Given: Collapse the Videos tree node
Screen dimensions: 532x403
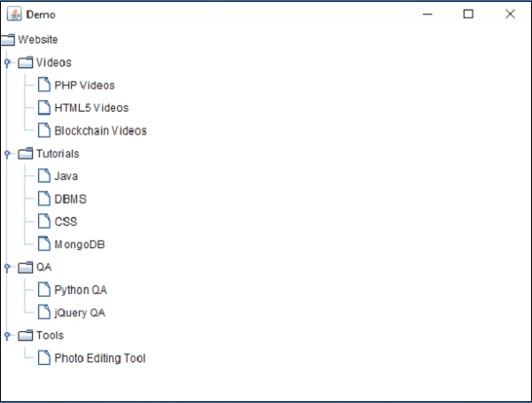Looking at the screenshot, I should tap(7, 63).
